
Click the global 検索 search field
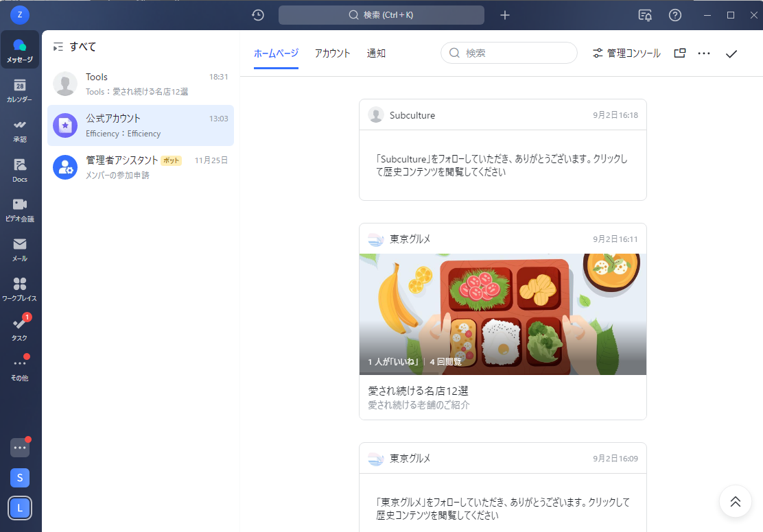pyautogui.click(x=381, y=14)
